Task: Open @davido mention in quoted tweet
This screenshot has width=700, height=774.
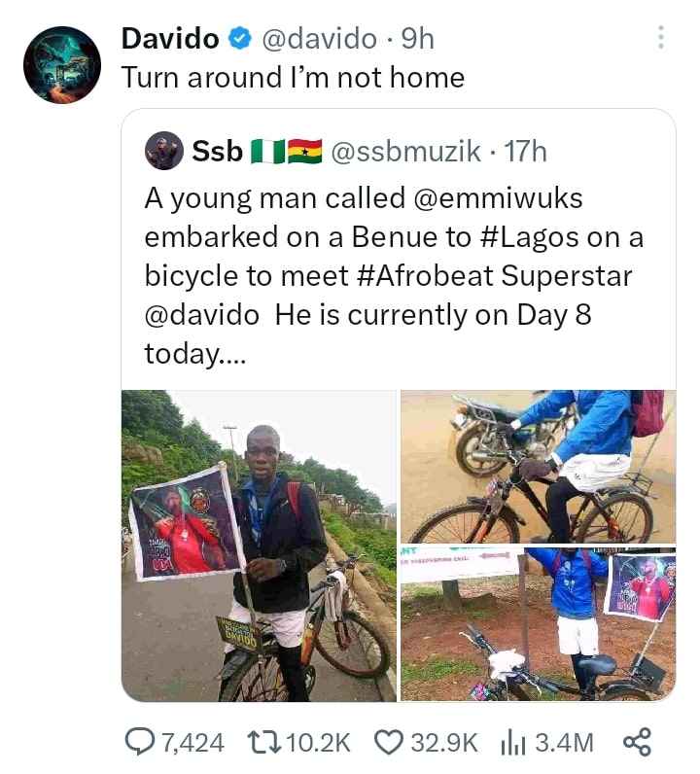Action: (202, 314)
